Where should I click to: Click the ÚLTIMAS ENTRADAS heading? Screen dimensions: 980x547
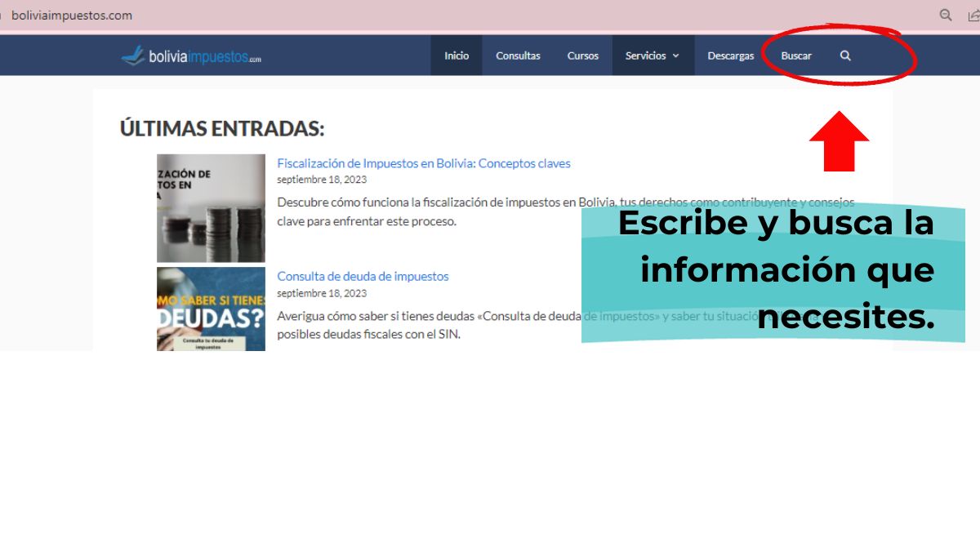click(222, 128)
